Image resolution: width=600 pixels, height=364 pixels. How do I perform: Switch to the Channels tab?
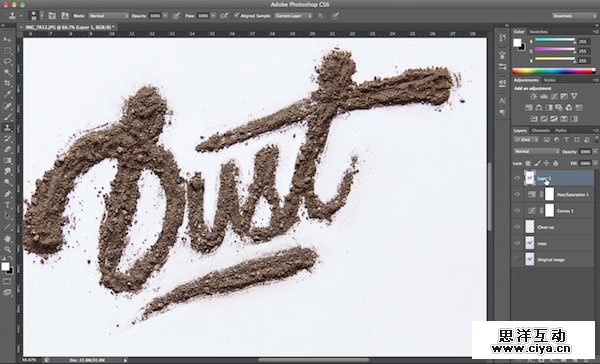(x=540, y=131)
